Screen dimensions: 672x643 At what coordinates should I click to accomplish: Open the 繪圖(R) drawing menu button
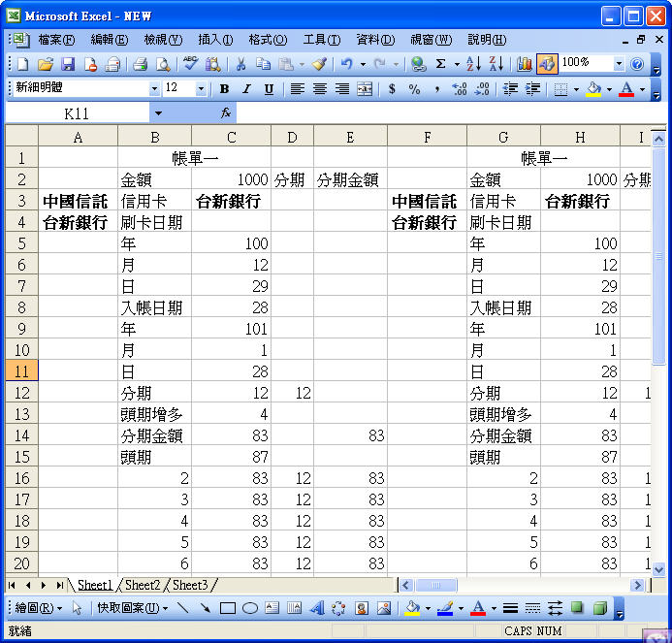tap(38, 608)
